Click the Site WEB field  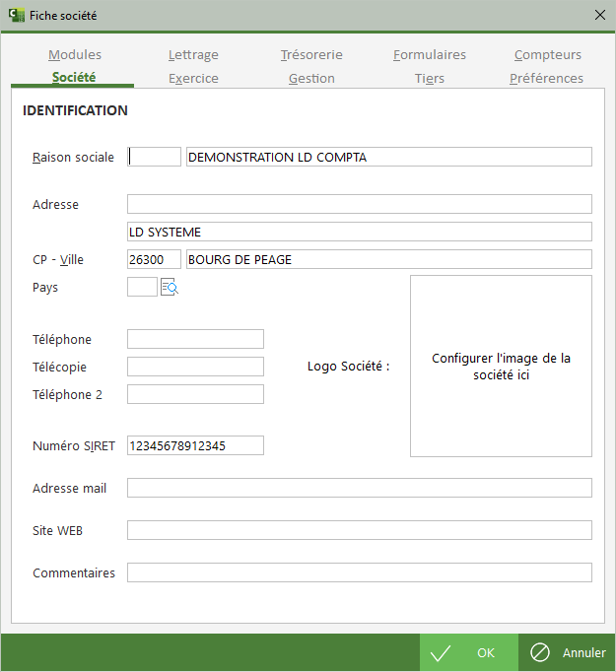(359, 530)
